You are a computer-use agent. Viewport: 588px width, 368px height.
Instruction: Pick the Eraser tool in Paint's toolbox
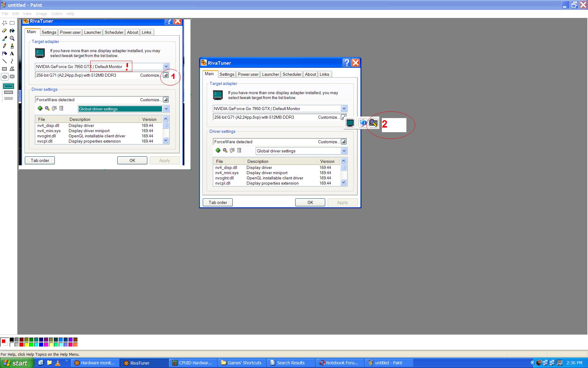5,31
